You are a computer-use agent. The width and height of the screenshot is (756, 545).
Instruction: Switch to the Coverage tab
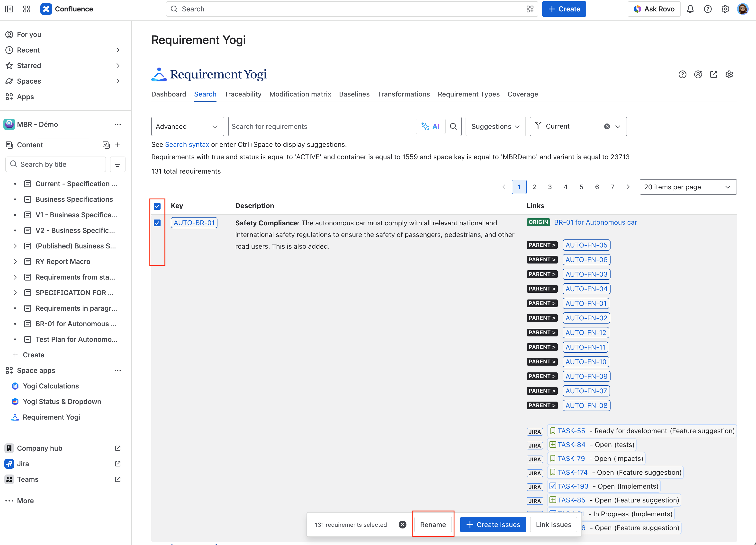tap(523, 94)
